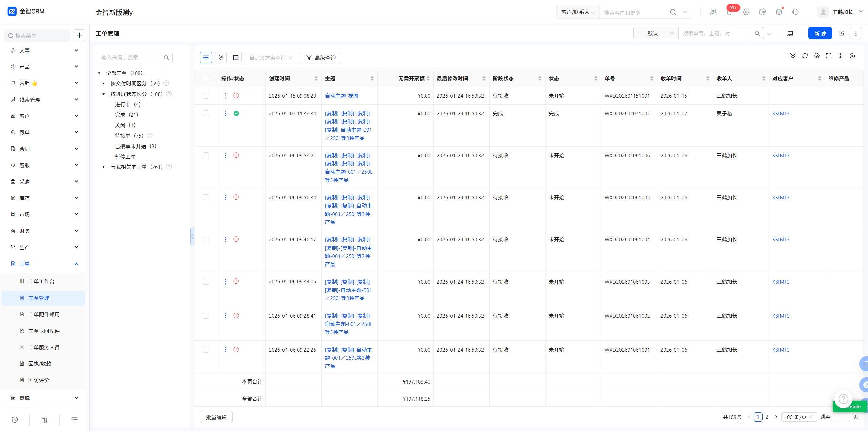The height and width of the screenshot is (431, 868).
Task: Tick the select-all header checkbox
Action: pyautogui.click(x=206, y=79)
